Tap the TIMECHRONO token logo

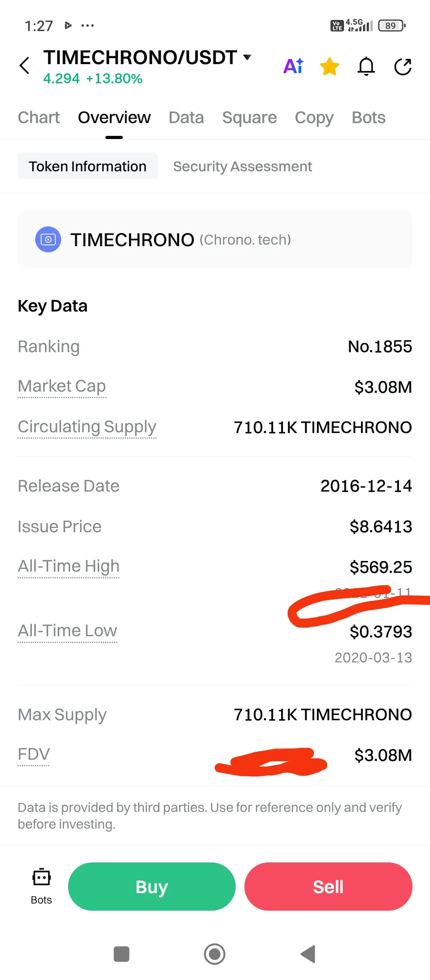(48, 239)
